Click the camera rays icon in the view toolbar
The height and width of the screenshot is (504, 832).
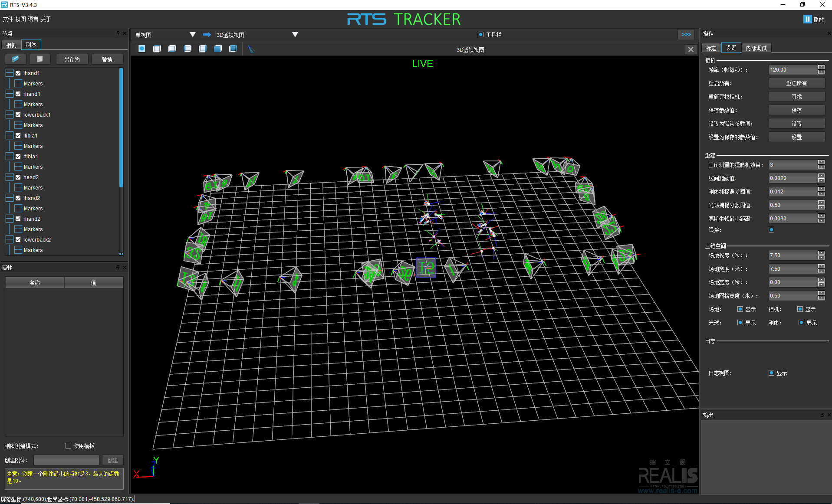[x=251, y=49]
